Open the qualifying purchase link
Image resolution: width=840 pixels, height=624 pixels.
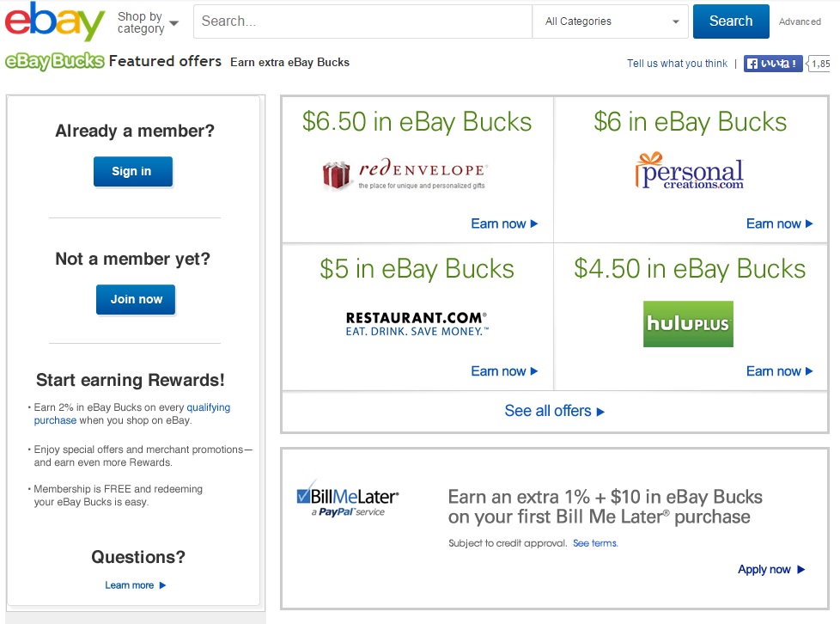(x=131, y=414)
